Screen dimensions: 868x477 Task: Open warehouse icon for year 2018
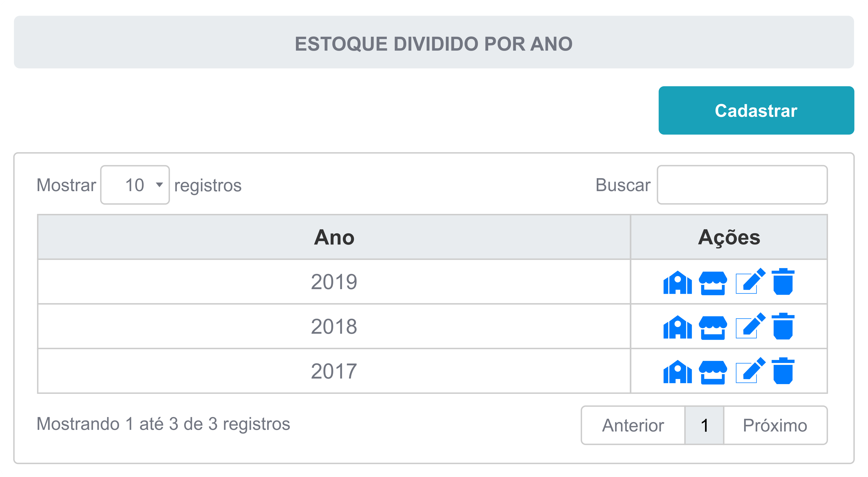[677, 327]
